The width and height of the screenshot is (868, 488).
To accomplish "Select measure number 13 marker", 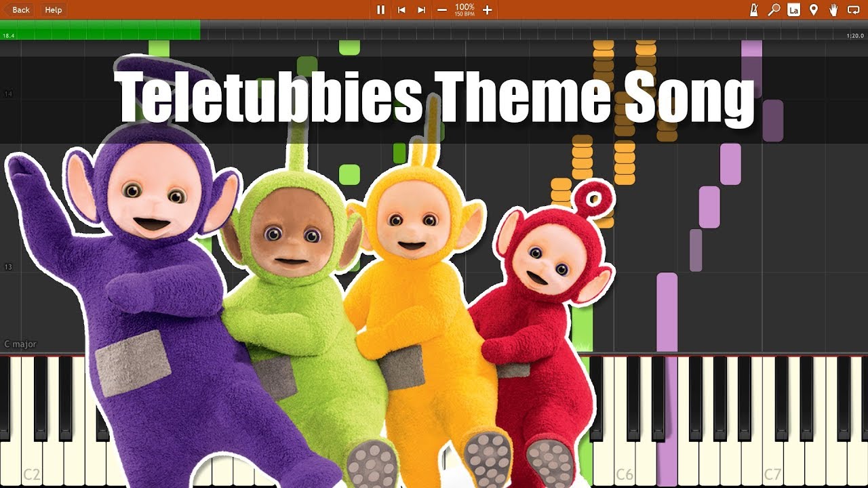I will coord(9,267).
